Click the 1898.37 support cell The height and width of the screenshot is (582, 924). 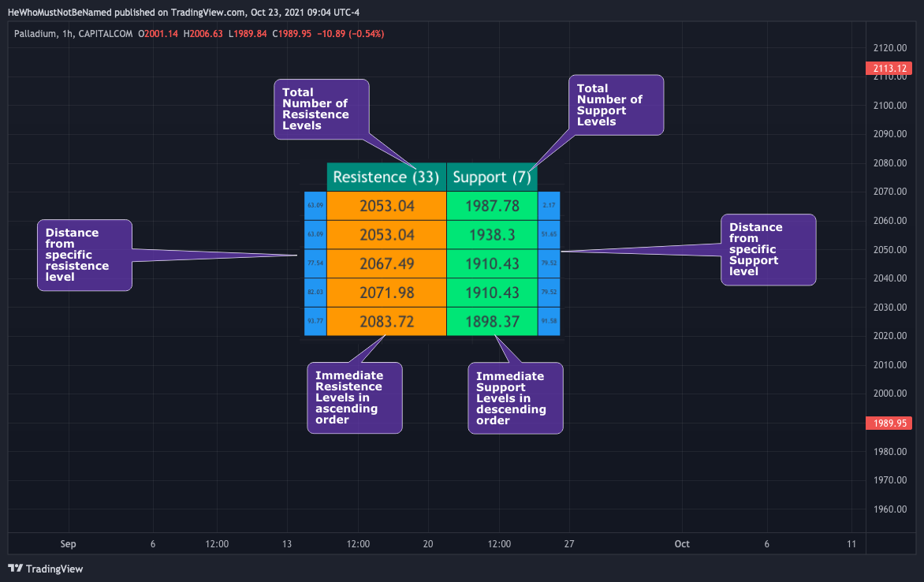492,322
